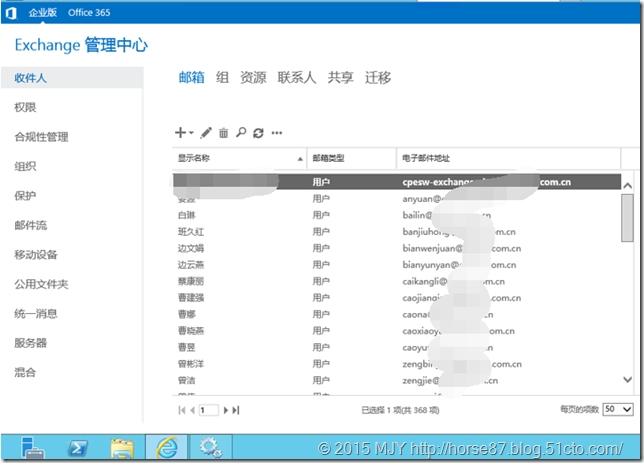
Task: Open the more options ellipsis icon
Action: (x=277, y=132)
